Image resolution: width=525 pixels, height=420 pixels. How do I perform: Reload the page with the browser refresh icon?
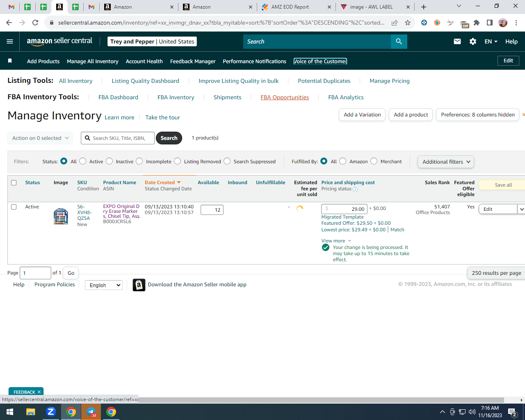[x=35, y=23]
